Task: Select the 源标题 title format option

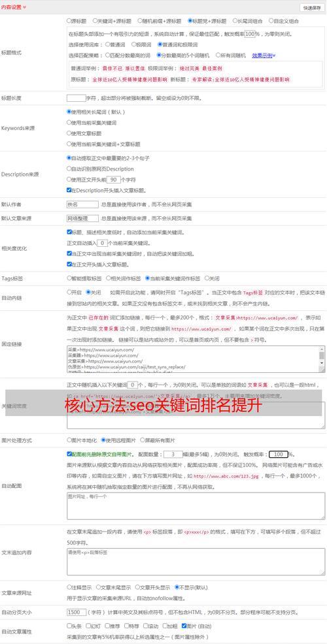Action: pos(69,20)
